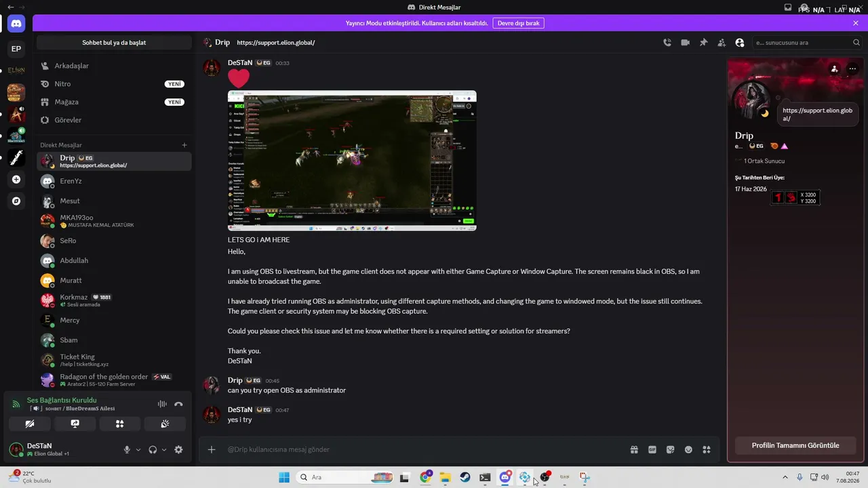Open the Görevler quests page
The width and height of the screenshot is (868, 488).
pyautogui.click(x=114, y=120)
